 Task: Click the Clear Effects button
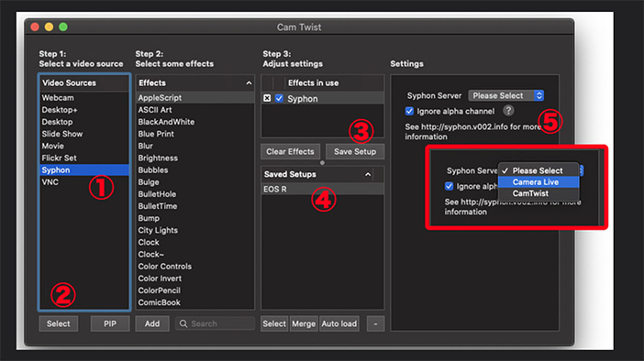coord(290,151)
